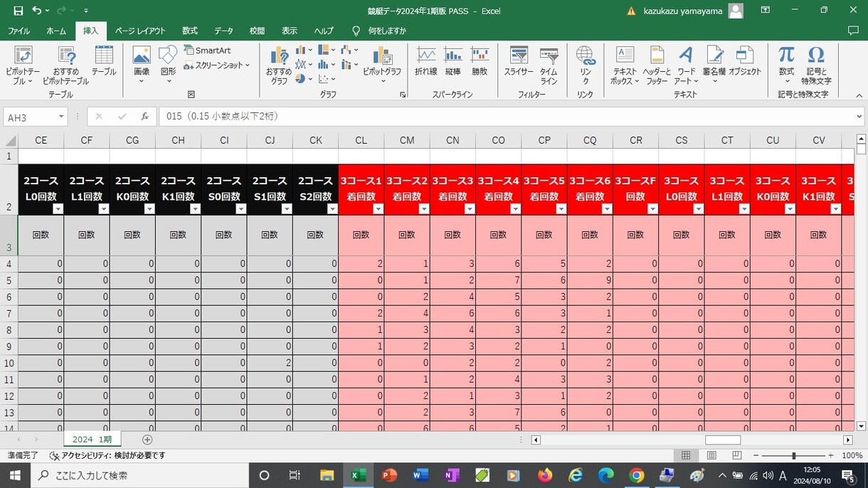Add a 縦棒 sparkline
The image size is (868, 488).
point(453,61)
